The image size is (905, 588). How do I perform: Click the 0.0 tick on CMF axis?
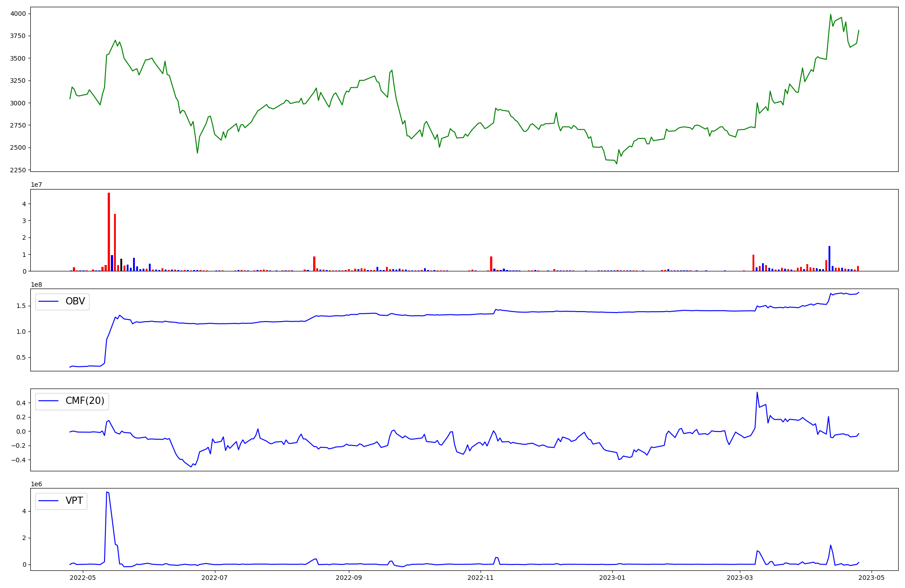pos(21,432)
